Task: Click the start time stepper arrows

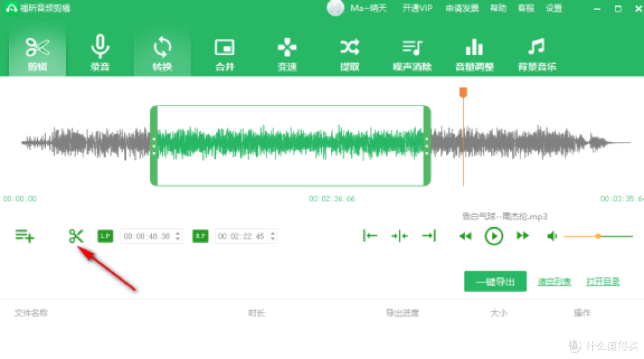Action: click(178, 236)
